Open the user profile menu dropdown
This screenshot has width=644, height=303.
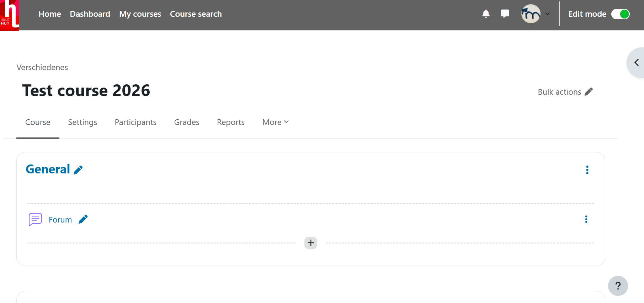coord(535,14)
